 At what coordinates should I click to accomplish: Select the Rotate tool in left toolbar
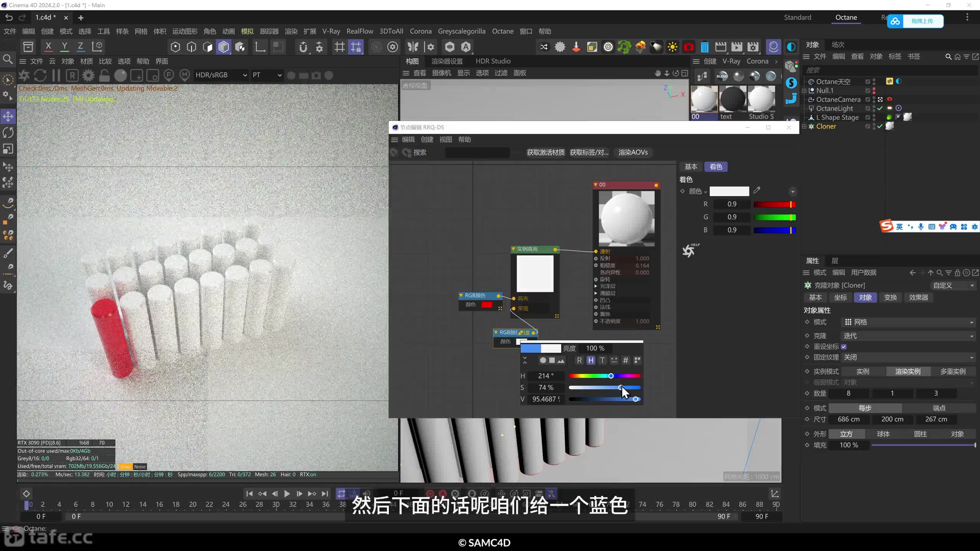8,132
